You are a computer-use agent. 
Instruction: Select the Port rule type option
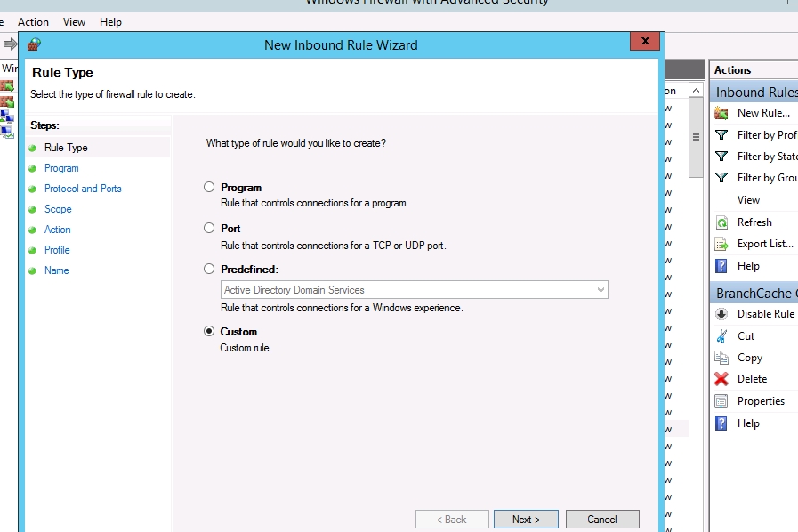[209, 229]
